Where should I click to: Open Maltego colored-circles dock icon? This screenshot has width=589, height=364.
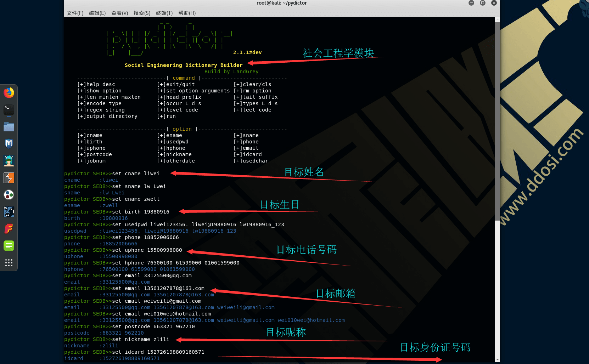9,195
